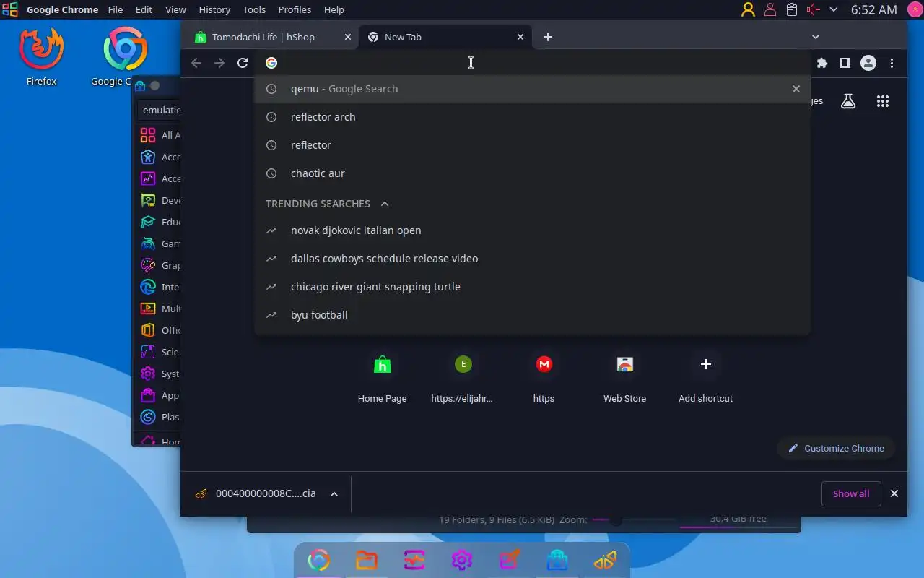Screen dimensions: 924x578
Task: Open a new tab with the plus button
Action: [x=548, y=37]
